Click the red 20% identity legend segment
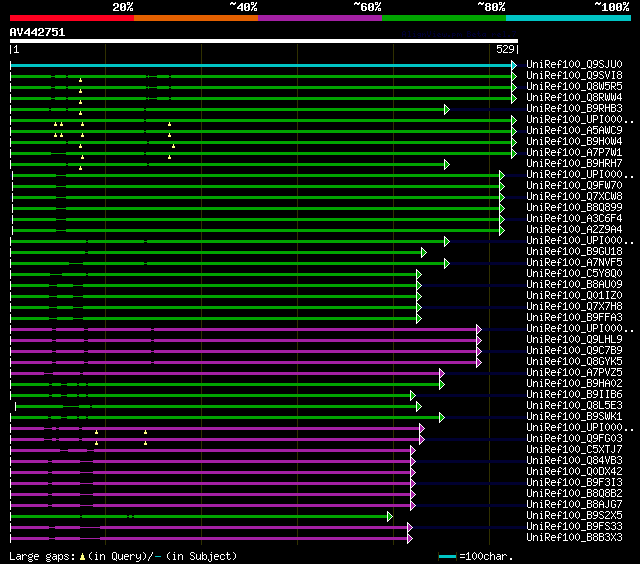 pyautogui.click(x=72, y=18)
